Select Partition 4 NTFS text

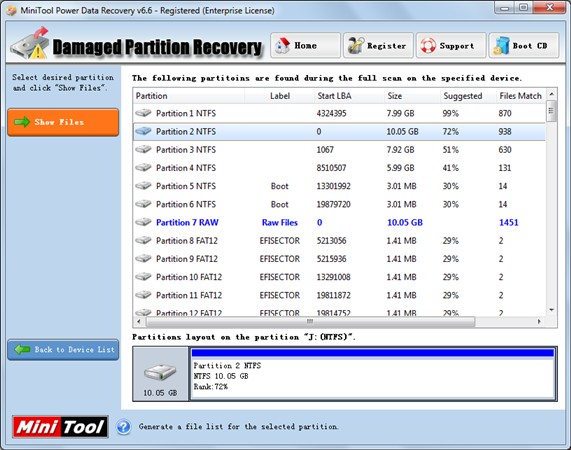pyautogui.click(x=186, y=168)
